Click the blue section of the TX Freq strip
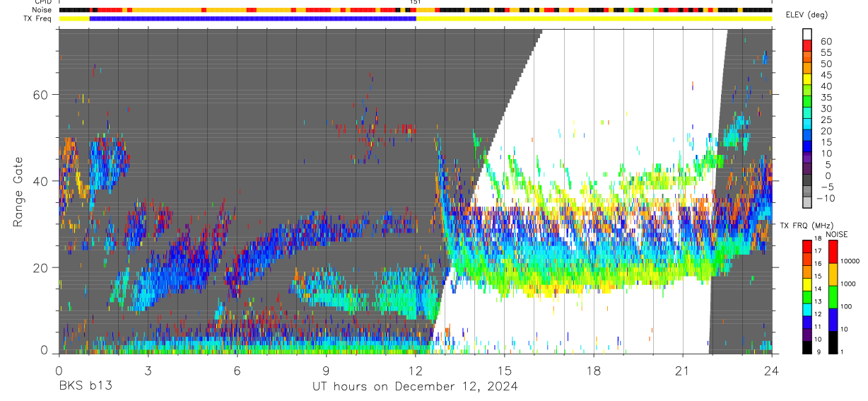This screenshot has height=401, width=868. [252, 18]
